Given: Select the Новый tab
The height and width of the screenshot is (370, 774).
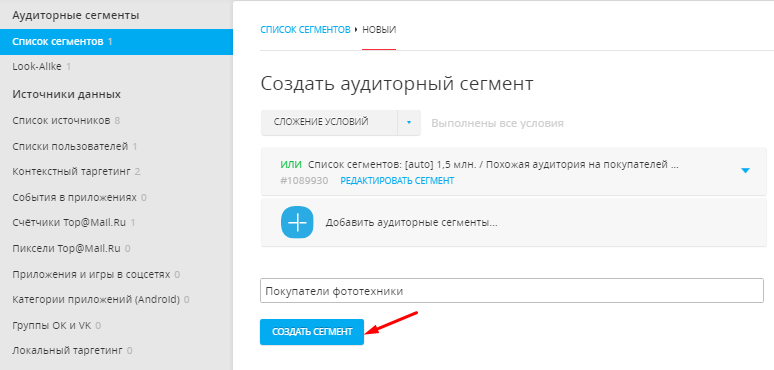Looking at the screenshot, I should (379, 30).
